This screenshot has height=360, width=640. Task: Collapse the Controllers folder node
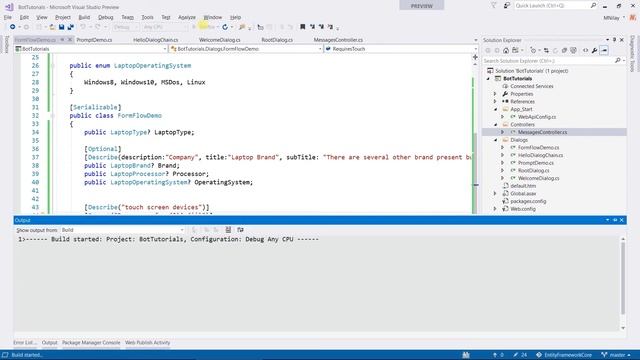[496, 124]
